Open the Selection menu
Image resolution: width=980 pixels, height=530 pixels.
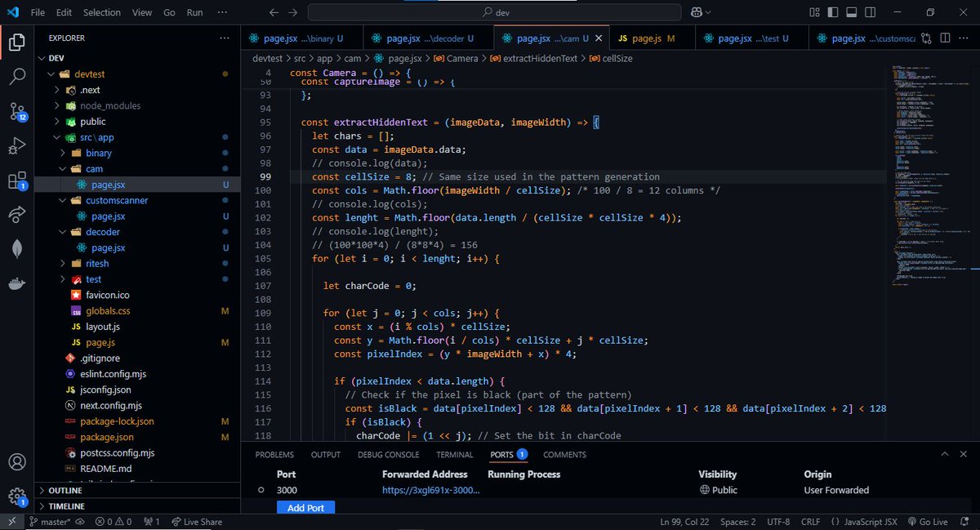coord(102,12)
